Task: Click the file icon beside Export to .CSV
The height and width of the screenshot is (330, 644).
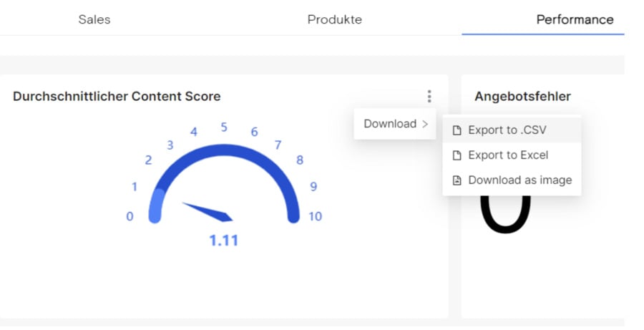Action: [x=457, y=130]
